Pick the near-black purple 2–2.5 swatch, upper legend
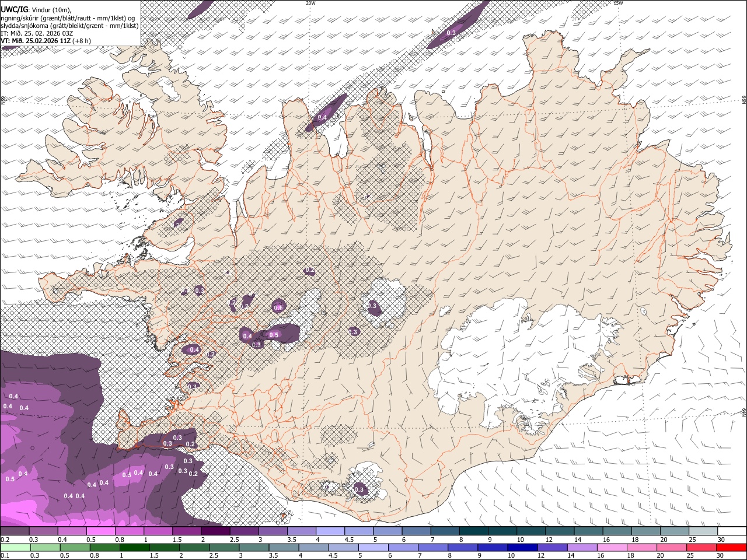The image size is (747, 560). coord(215,531)
